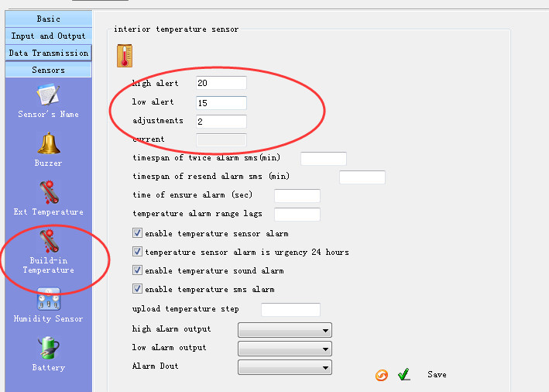Toggle enable temperature sms alarm checkbox
This screenshot has width=549, height=392.
(137, 289)
